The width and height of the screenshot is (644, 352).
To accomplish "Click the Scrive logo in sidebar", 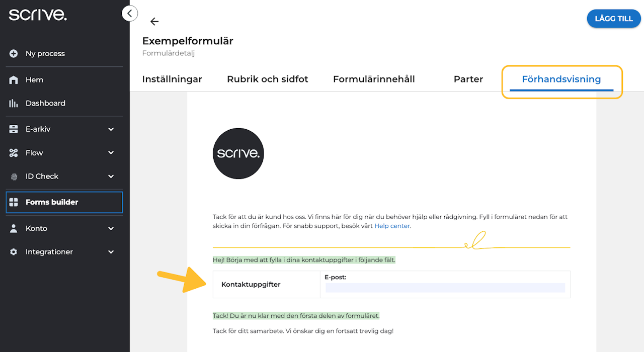I will point(38,15).
